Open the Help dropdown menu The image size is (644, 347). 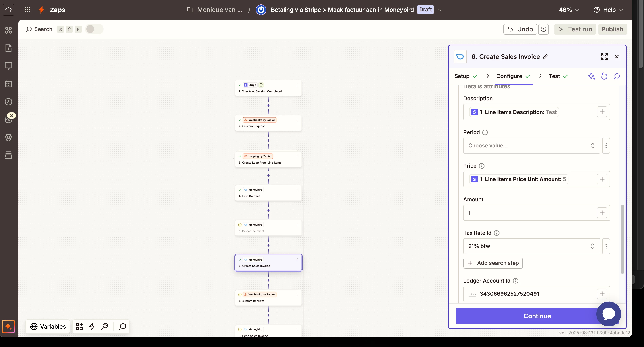pyautogui.click(x=608, y=10)
